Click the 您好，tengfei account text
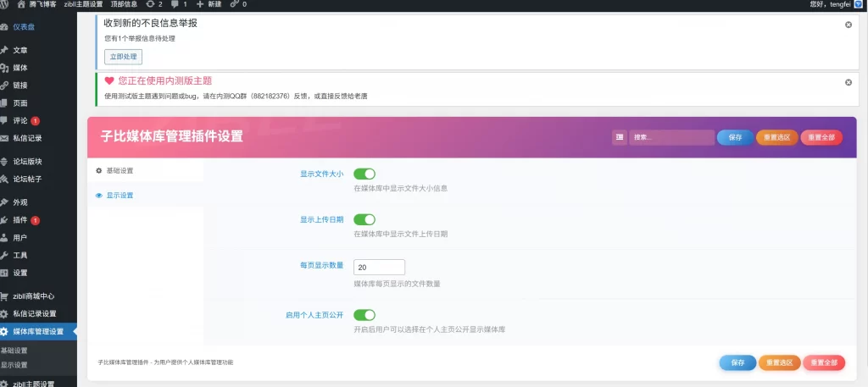Viewport: 868px width, 387px height. pyautogui.click(x=831, y=4)
